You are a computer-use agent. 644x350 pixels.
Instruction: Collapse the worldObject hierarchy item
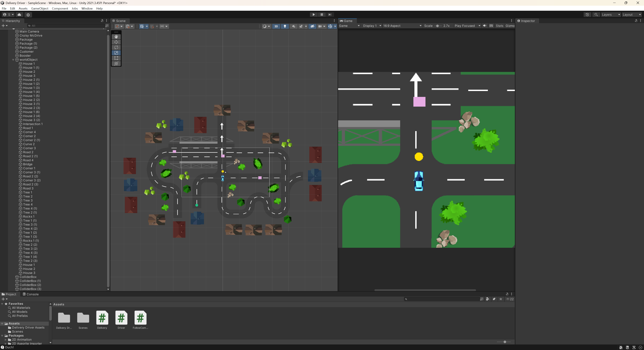tap(13, 60)
